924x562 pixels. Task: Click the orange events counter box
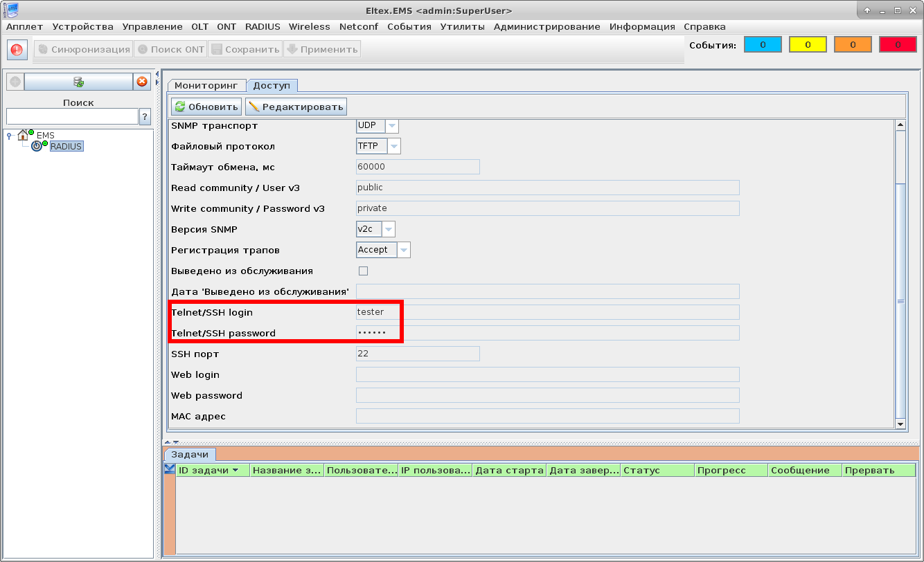point(853,44)
